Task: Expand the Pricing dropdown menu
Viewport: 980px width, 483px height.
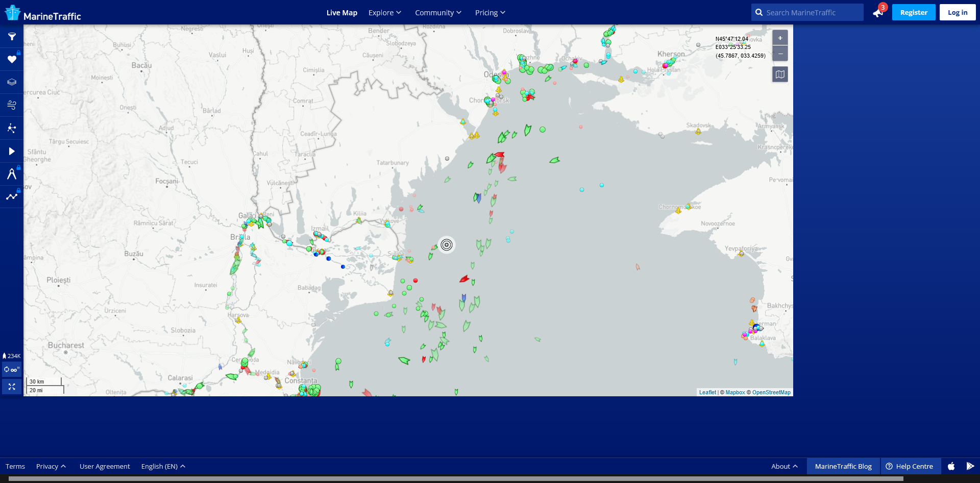Action: click(x=490, y=13)
